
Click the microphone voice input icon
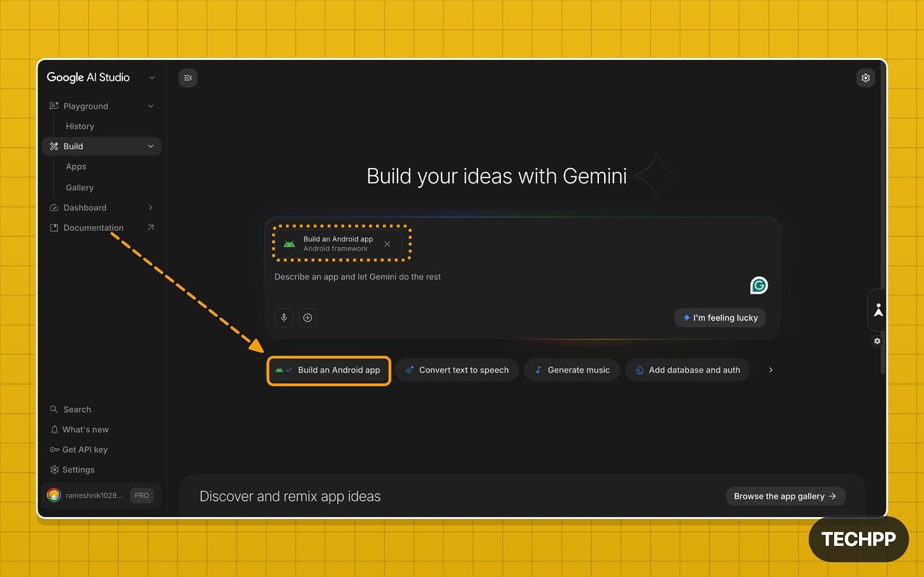(284, 318)
